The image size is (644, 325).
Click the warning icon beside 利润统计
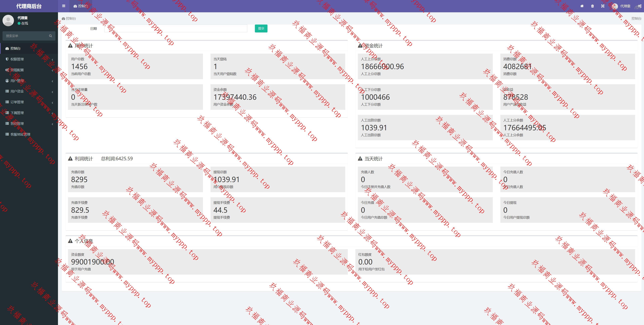70,159
